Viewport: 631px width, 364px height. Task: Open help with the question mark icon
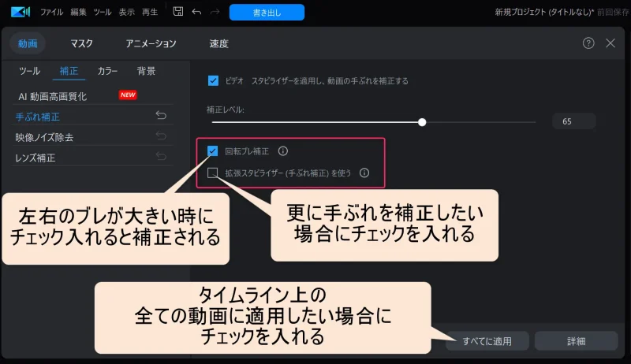coord(588,43)
